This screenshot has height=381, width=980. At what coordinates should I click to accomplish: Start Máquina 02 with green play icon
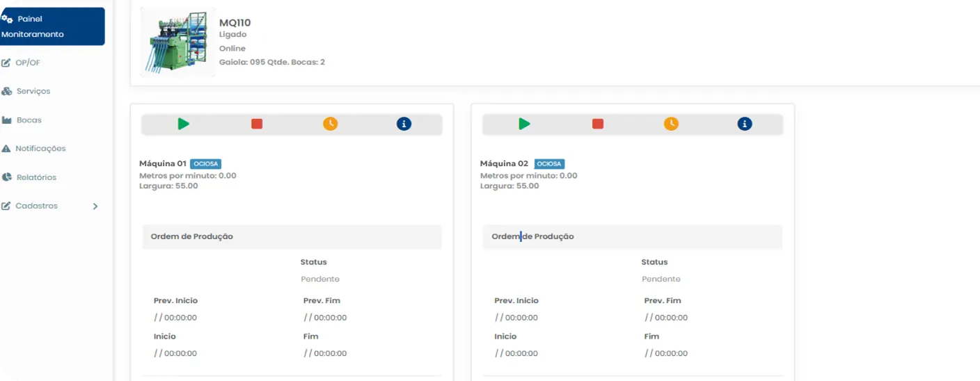point(524,124)
